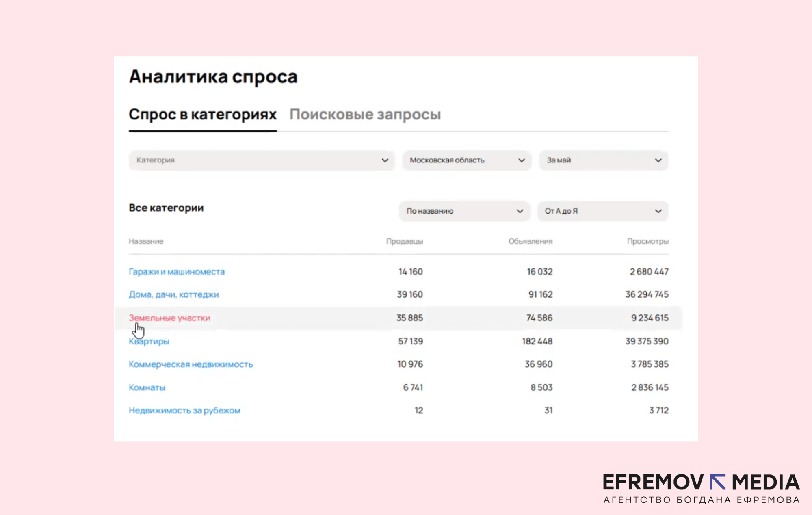This screenshot has width=812, height=515.
Task: Click the Объявления column header
Action: pyautogui.click(x=530, y=241)
